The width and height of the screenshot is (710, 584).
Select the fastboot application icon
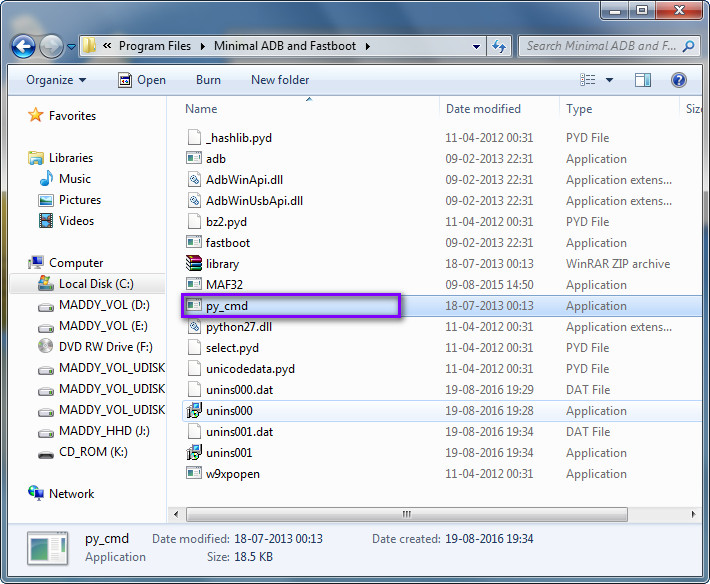coord(194,242)
